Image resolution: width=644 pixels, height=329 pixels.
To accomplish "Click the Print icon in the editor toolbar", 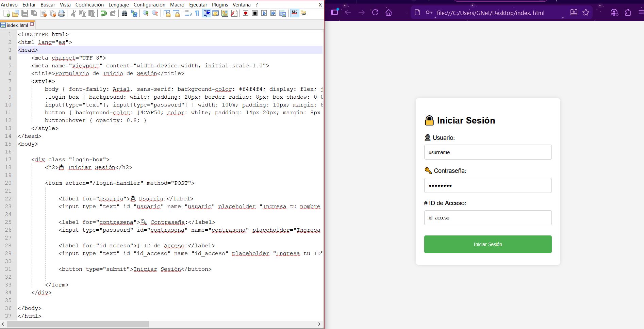I will click(62, 13).
